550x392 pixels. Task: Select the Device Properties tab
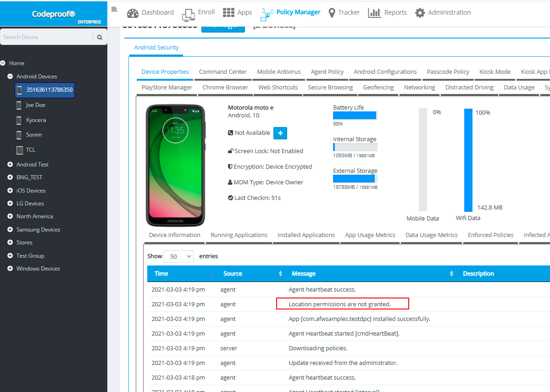[x=165, y=72]
